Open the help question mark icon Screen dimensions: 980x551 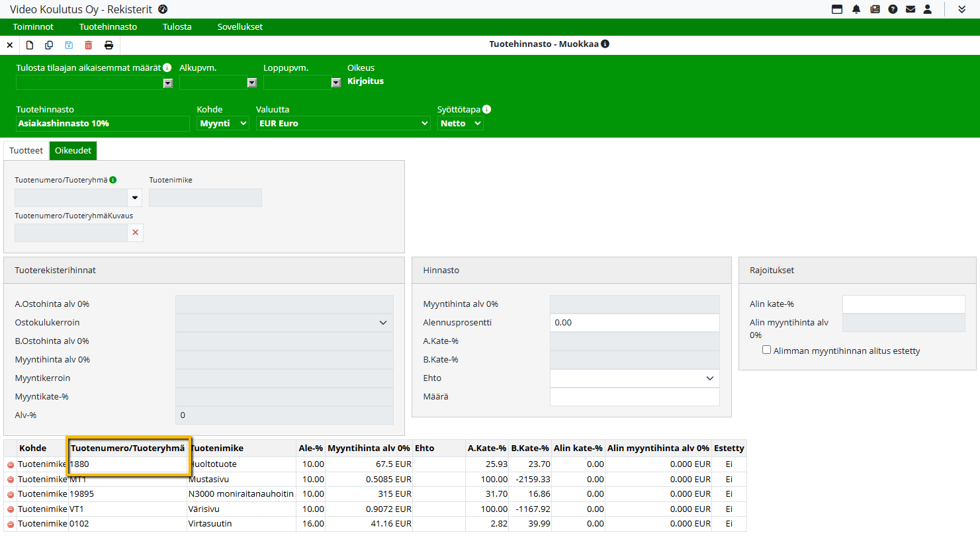893,9
